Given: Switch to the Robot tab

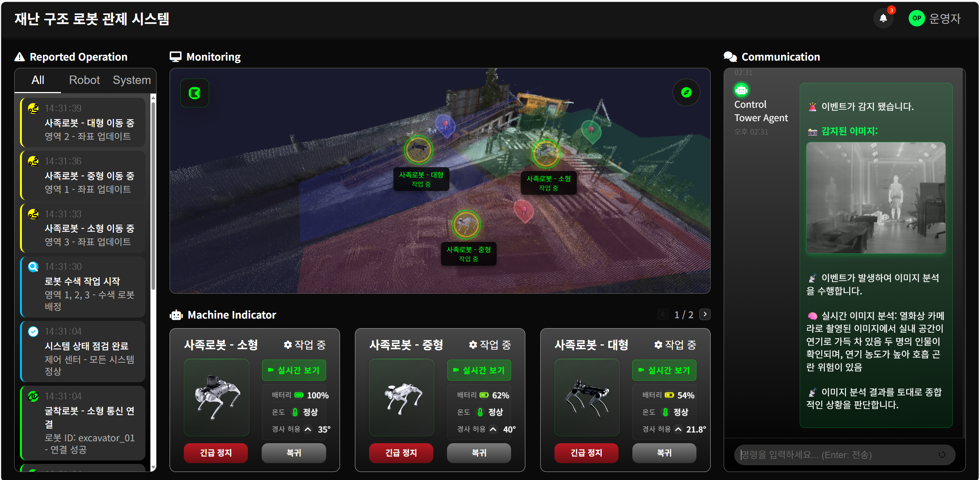Looking at the screenshot, I should [x=84, y=80].
